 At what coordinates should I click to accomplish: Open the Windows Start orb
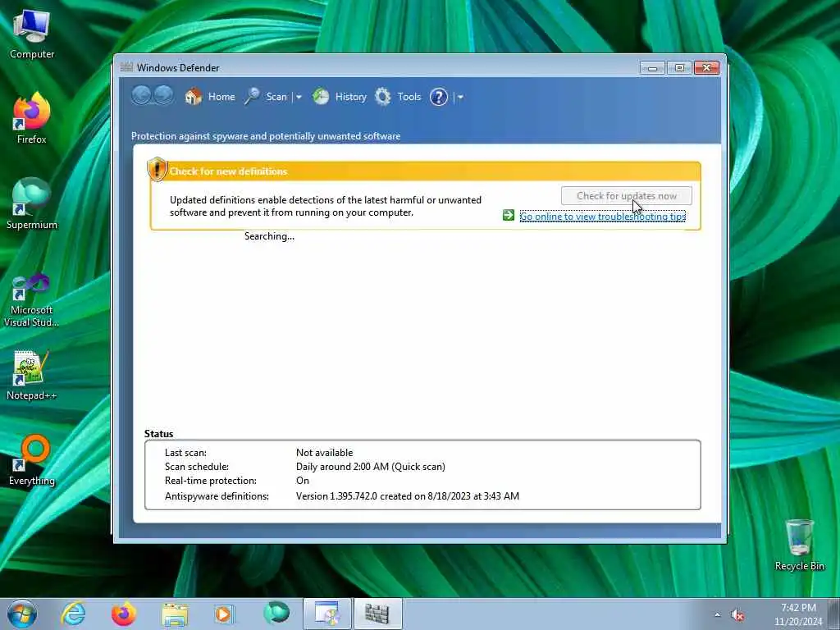22,614
